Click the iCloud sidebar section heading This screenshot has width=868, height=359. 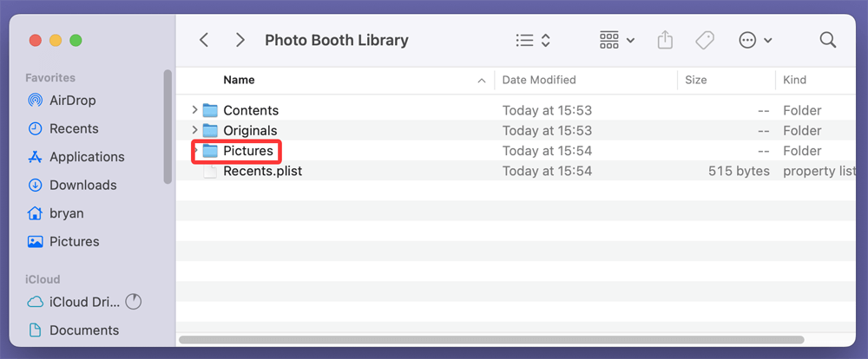(x=43, y=279)
